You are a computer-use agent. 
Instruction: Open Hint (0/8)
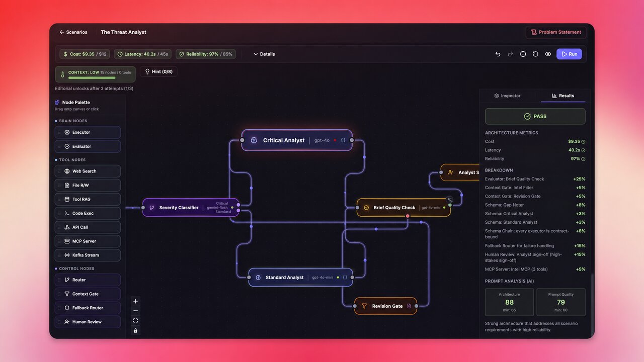(x=158, y=71)
